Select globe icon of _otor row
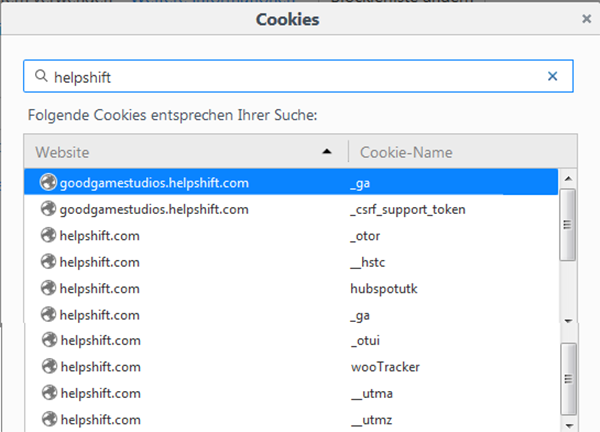The width and height of the screenshot is (600, 432). tap(48, 235)
